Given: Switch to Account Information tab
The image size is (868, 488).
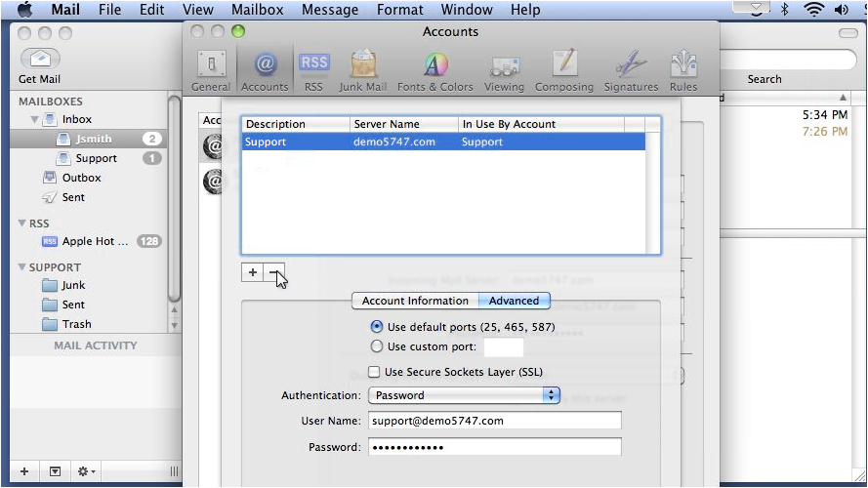Looking at the screenshot, I should (x=415, y=301).
